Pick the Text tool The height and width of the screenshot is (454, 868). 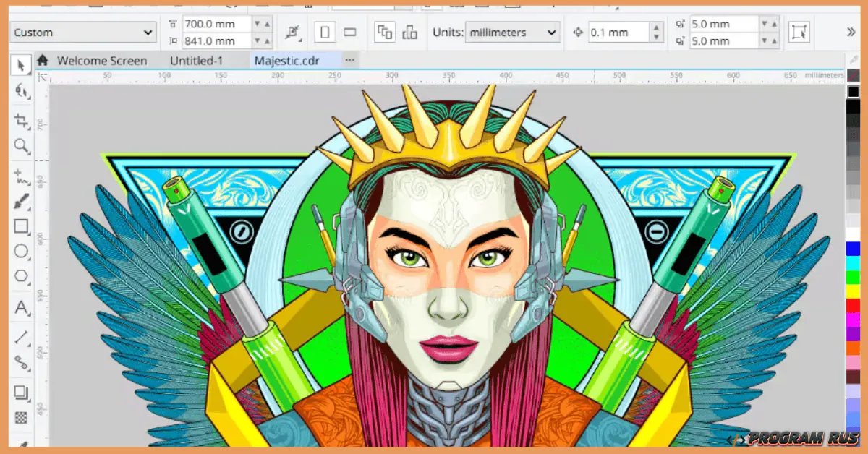pyautogui.click(x=22, y=309)
